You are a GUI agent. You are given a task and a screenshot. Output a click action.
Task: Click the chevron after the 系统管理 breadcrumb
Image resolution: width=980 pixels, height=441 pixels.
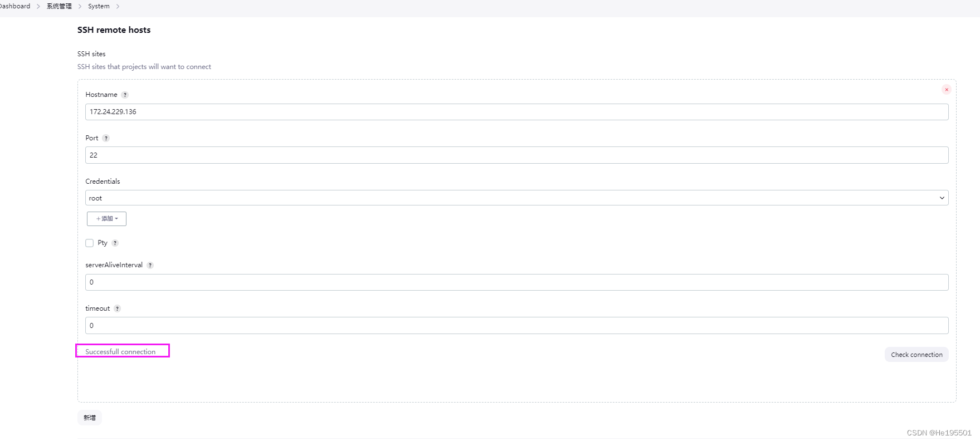click(x=80, y=7)
